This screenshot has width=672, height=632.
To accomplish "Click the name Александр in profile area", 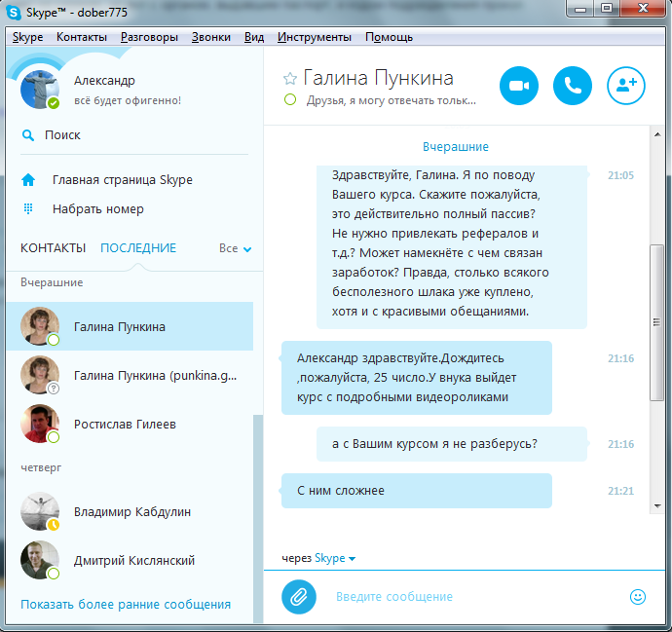I will pos(104,81).
